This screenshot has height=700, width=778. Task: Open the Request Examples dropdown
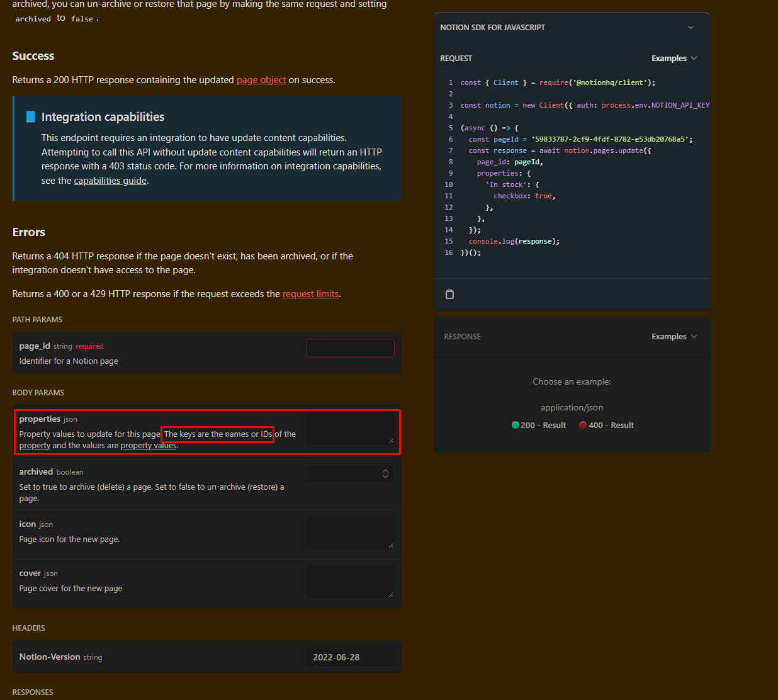(x=674, y=59)
